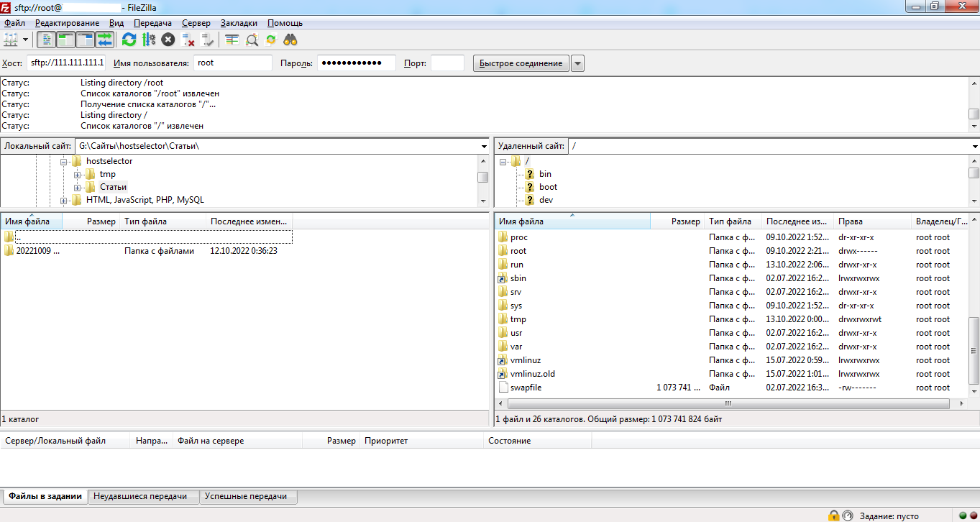This screenshot has width=980, height=522.
Task: Click the Быстрое соединение button
Action: pos(521,63)
